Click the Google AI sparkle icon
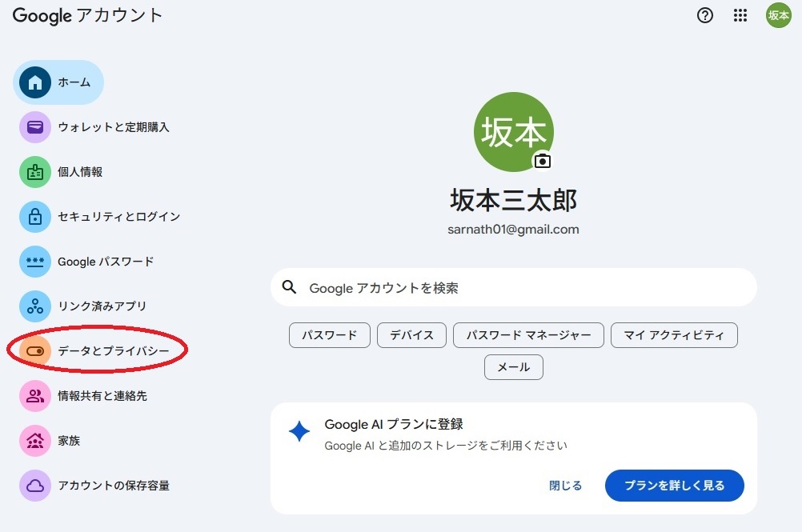Viewport: 802px width, 532px height. pyautogui.click(x=299, y=431)
